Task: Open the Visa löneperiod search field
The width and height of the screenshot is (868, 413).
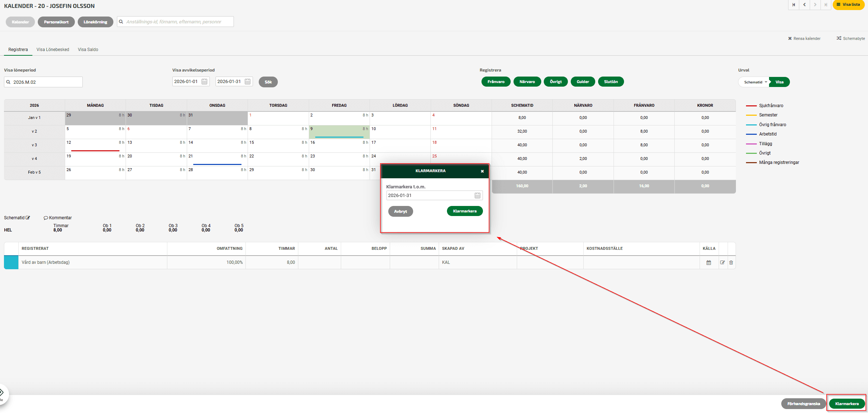Action: pyautogui.click(x=43, y=82)
